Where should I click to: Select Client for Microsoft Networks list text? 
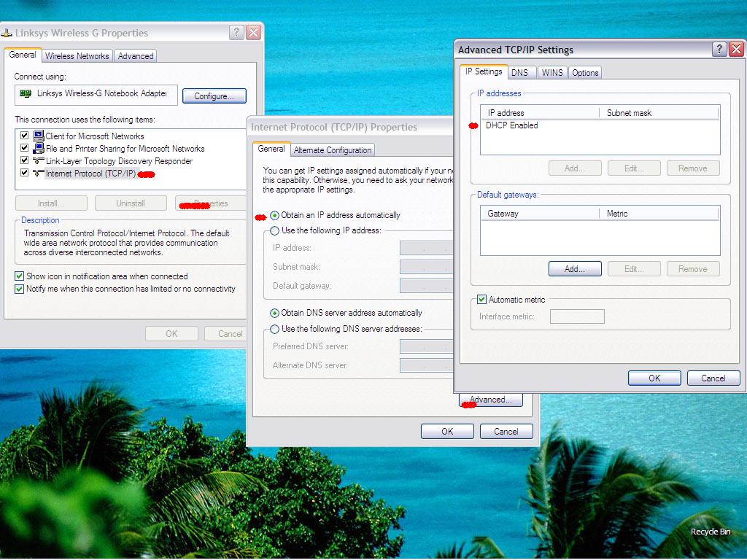tap(95, 136)
